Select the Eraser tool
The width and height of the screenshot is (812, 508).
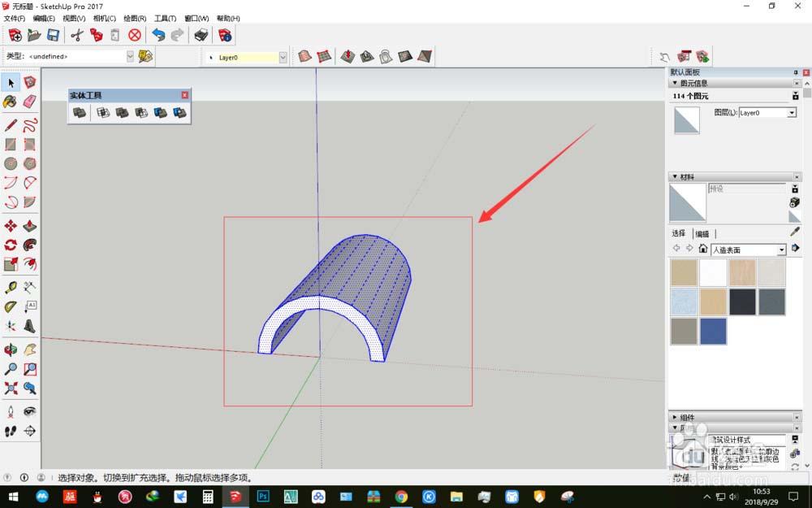30,102
